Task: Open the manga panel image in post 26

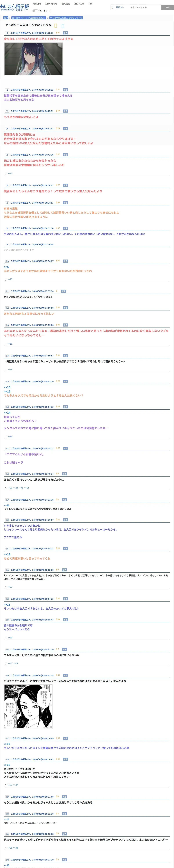Action: point(28,707)
